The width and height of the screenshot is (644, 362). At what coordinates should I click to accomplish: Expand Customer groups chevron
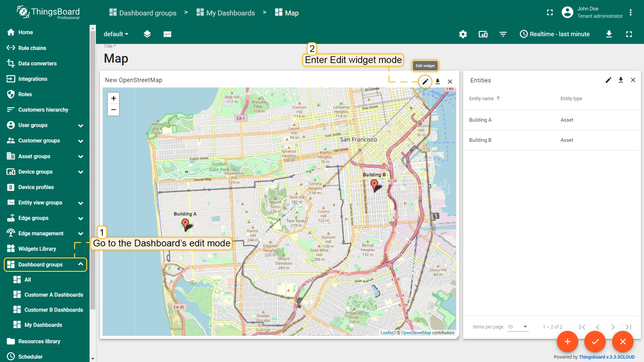[80, 141]
